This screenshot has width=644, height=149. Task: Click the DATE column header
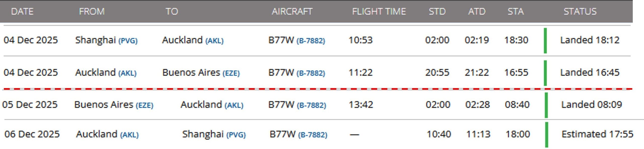click(x=22, y=11)
